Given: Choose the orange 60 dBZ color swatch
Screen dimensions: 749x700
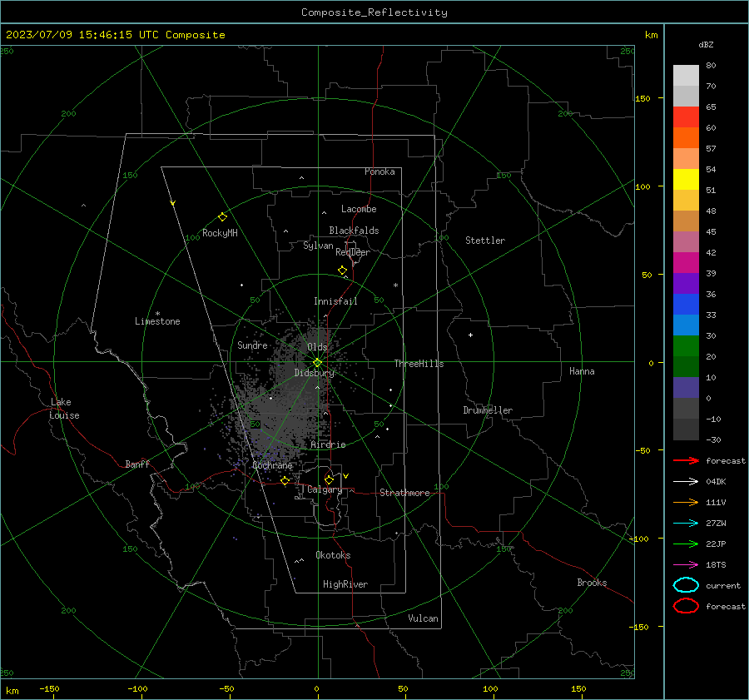Looking at the screenshot, I should click(686, 137).
